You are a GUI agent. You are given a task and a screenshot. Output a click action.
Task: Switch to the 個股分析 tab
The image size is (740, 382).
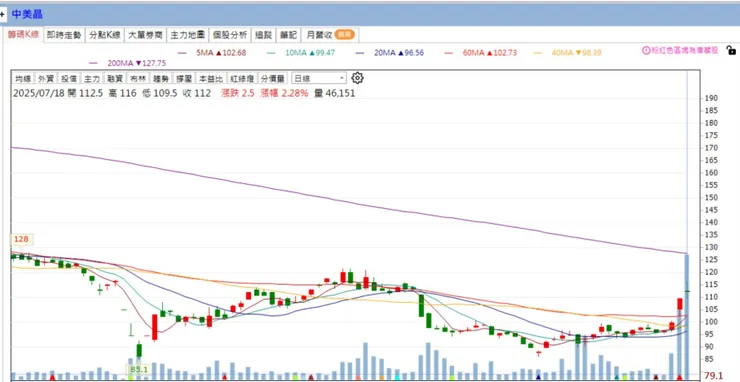230,35
